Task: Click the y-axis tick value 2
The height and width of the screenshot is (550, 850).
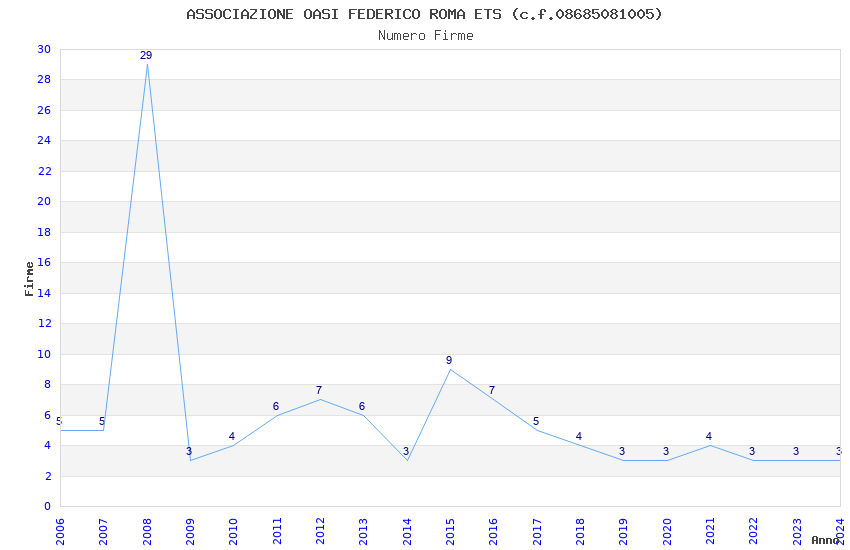Action: click(48, 476)
